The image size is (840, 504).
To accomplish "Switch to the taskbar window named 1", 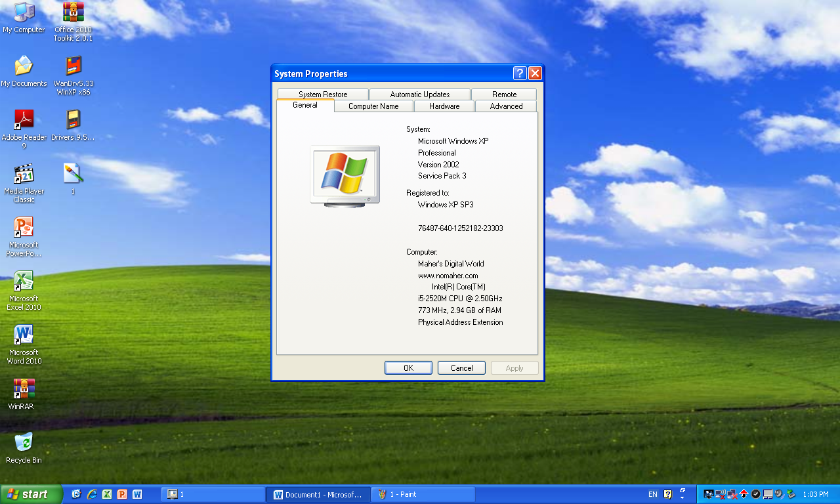I will [213, 494].
